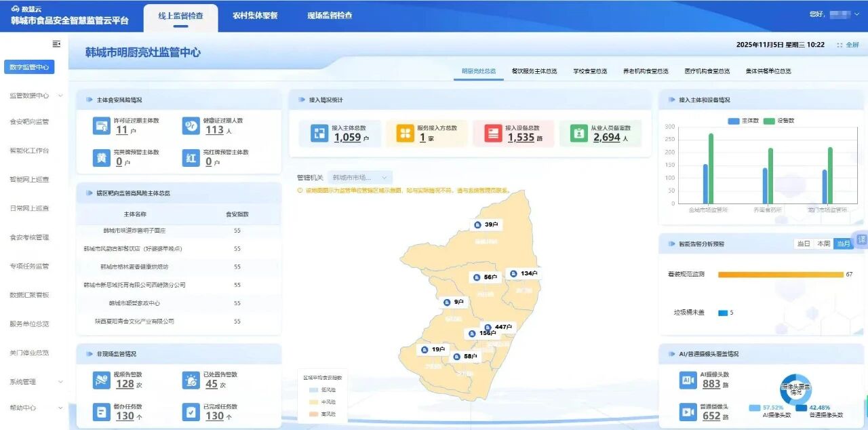The width and height of the screenshot is (868, 430).
Task: Click the 数字监管中心 button
Action: click(29, 67)
